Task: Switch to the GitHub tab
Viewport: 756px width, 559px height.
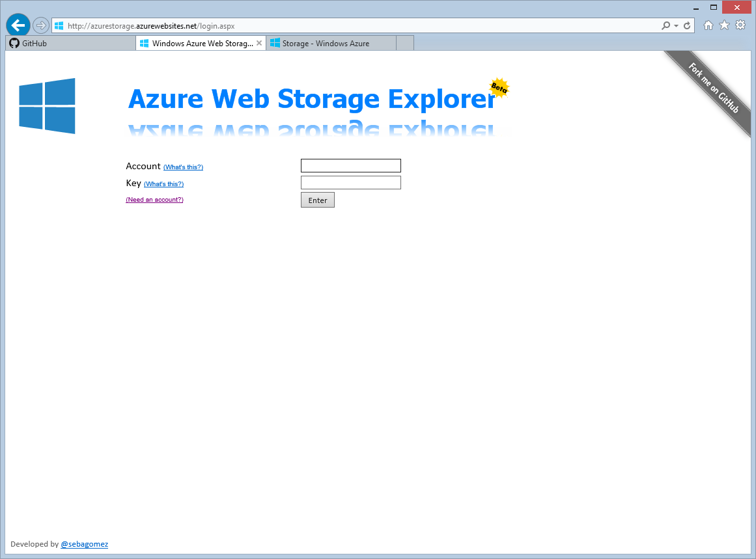Action: tap(70, 44)
